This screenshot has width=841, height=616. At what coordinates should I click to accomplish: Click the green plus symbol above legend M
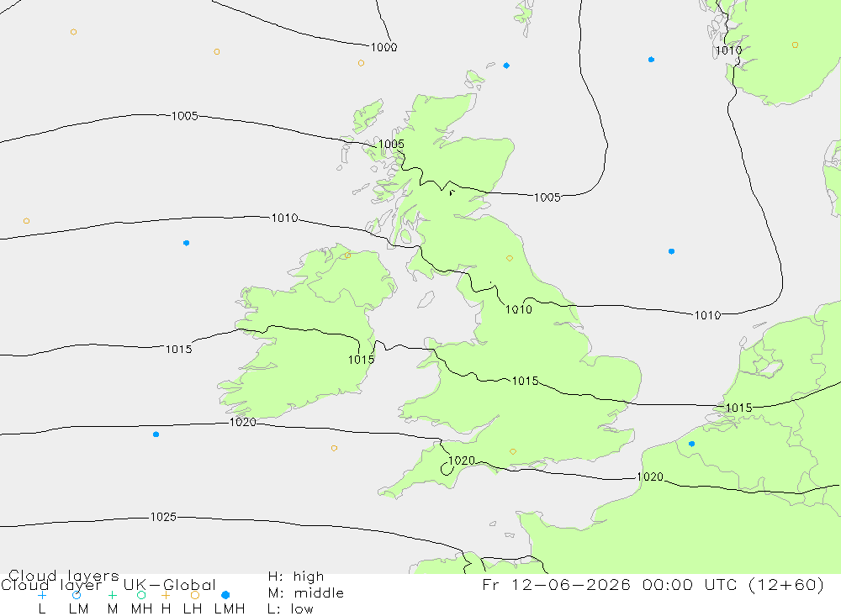pyautogui.click(x=112, y=595)
